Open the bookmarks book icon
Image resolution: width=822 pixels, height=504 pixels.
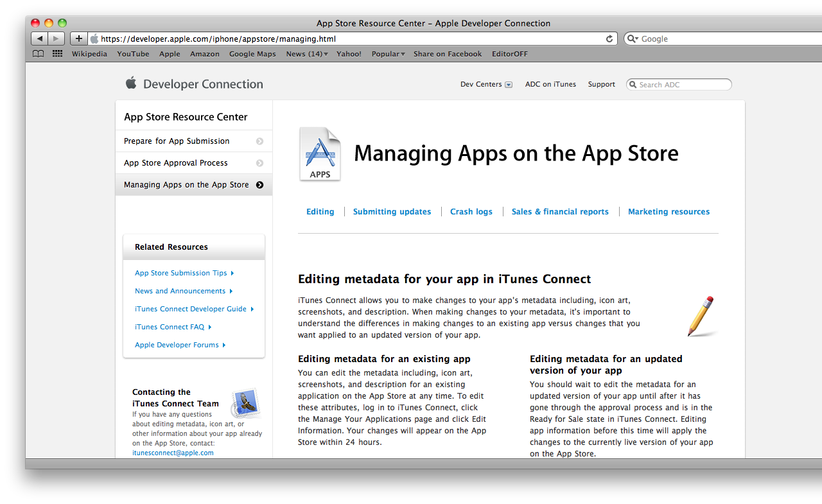pyautogui.click(x=39, y=54)
